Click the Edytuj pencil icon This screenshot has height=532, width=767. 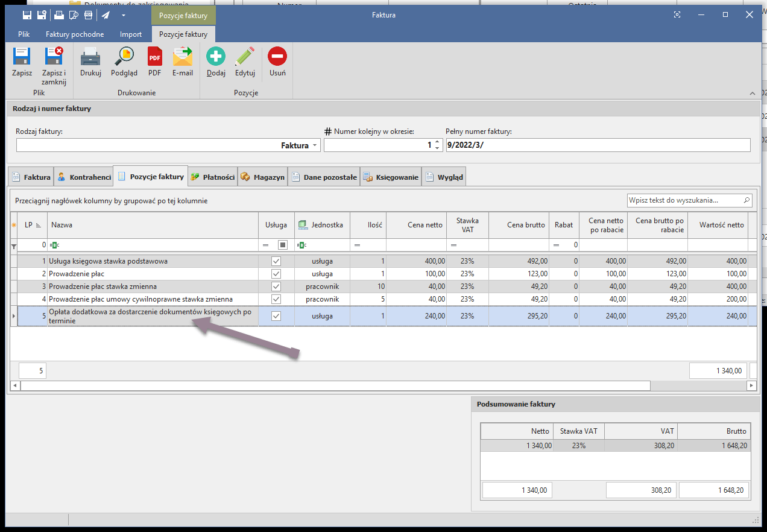[x=245, y=57]
